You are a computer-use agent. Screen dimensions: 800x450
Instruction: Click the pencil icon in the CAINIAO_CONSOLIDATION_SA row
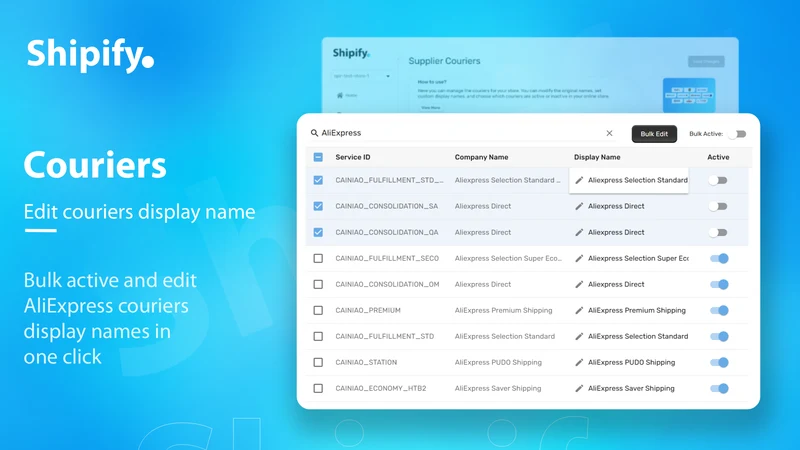click(x=579, y=206)
